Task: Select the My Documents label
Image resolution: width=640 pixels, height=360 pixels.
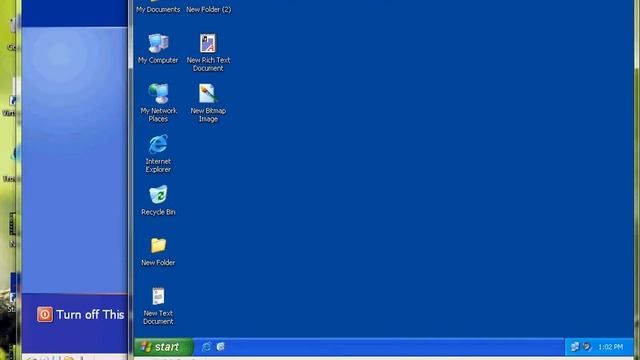Action: pyautogui.click(x=158, y=9)
